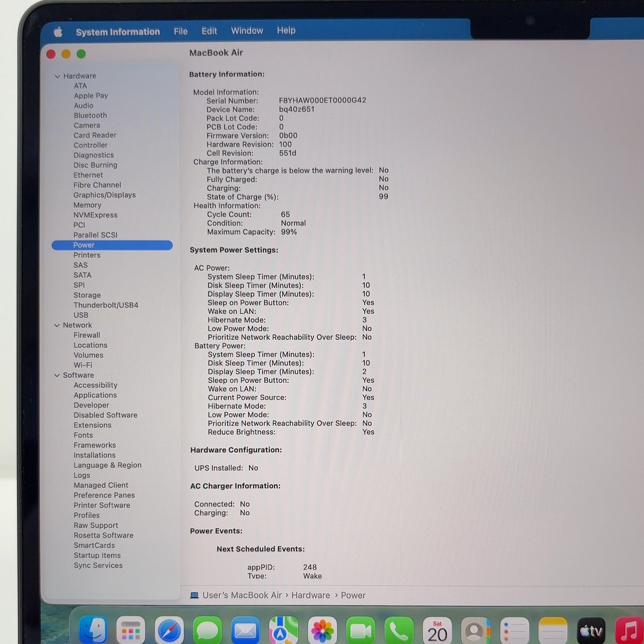
Task: Launch Safari from the Dock
Action: (169, 630)
